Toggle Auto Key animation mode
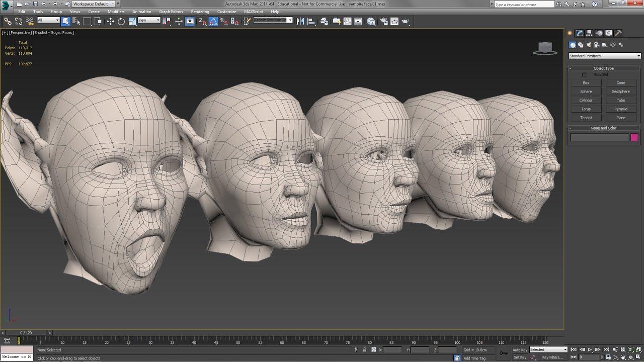Image resolution: width=644 pixels, height=362 pixels. 520,349
